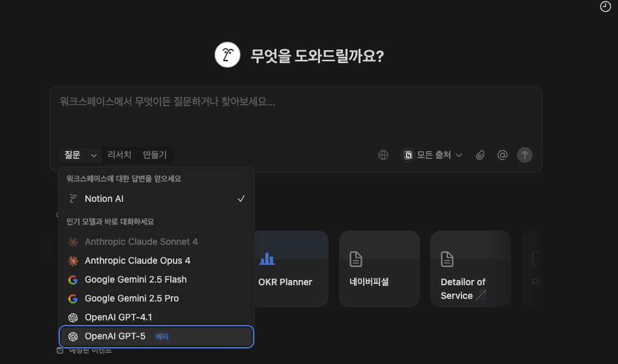Click Google logo for Gemini 2.5 Pro

click(73, 299)
